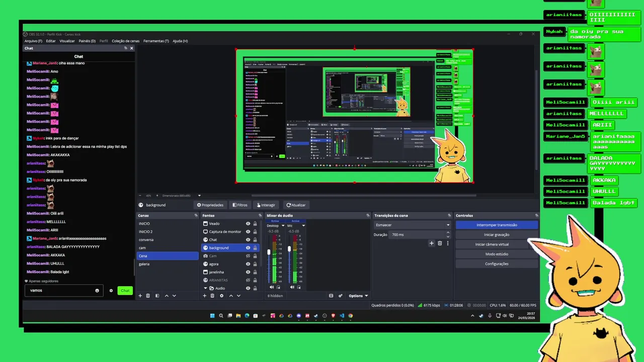This screenshot has width=644, height=362.
Task: Open the Painéis (D) menu
Action: pos(87,41)
